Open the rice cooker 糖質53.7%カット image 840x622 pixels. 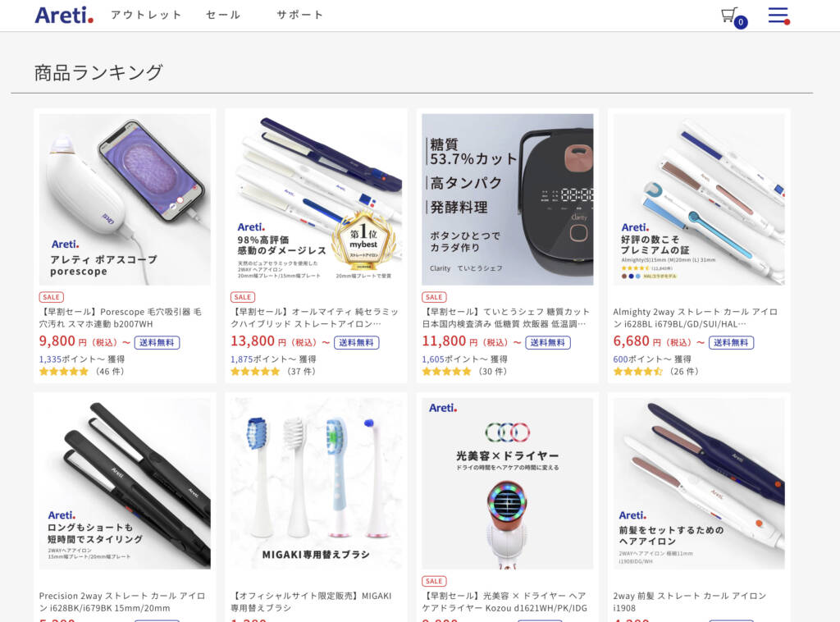click(x=507, y=199)
